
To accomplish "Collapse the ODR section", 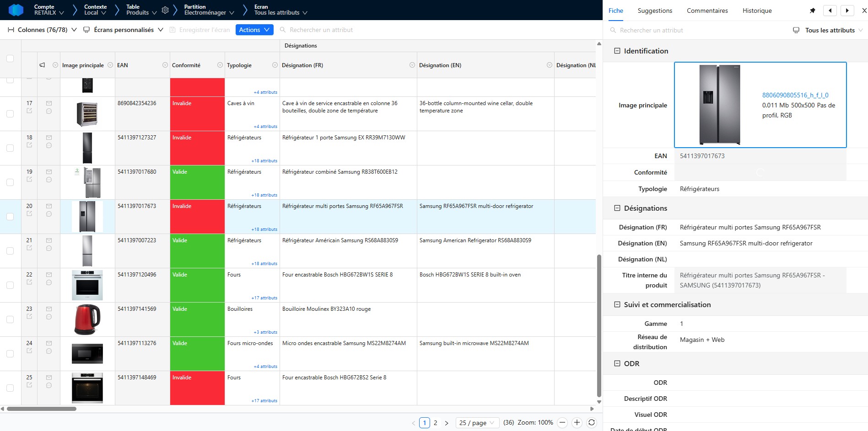I will coord(617,363).
